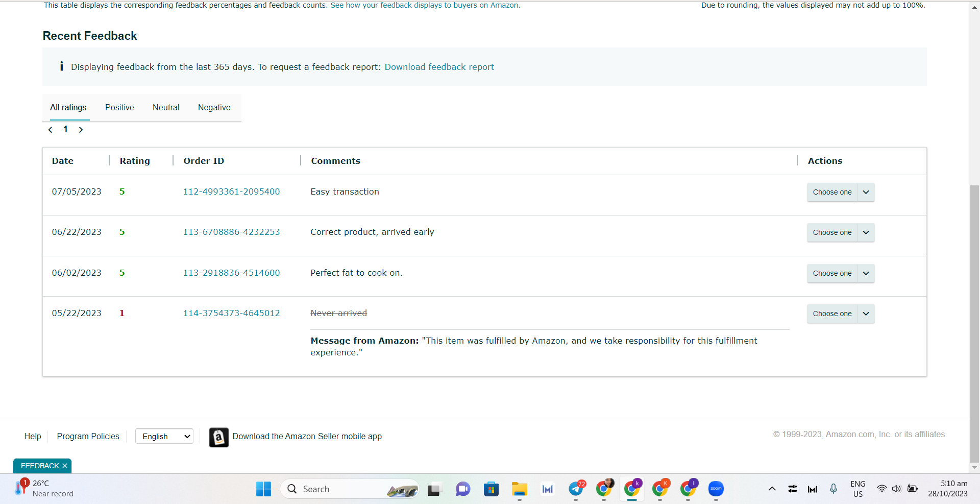Click the page vertical scrollbar thumb

click(974, 323)
